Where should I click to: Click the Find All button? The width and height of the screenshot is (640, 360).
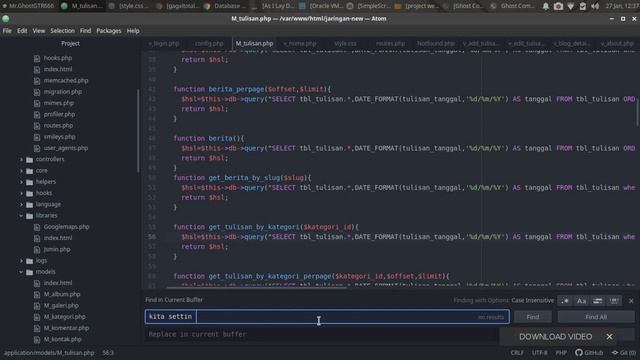[596, 317]
